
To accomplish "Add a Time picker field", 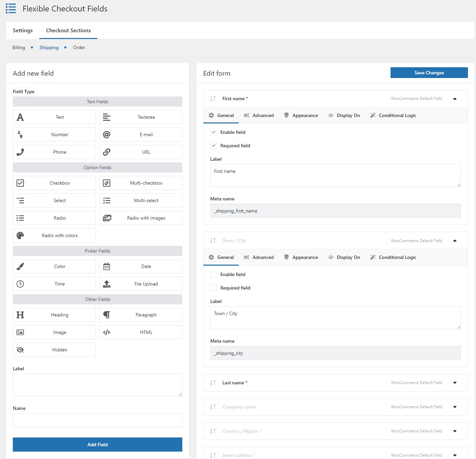I will pos(54,284).
